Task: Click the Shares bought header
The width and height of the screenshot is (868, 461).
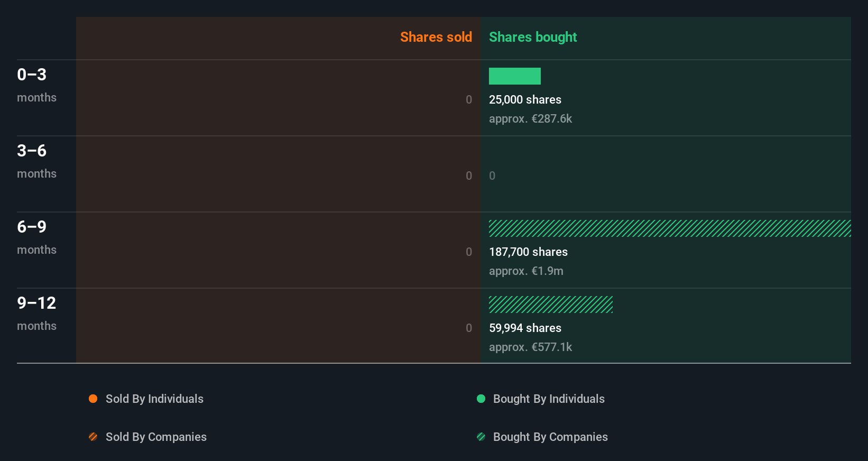Action: 533,37
